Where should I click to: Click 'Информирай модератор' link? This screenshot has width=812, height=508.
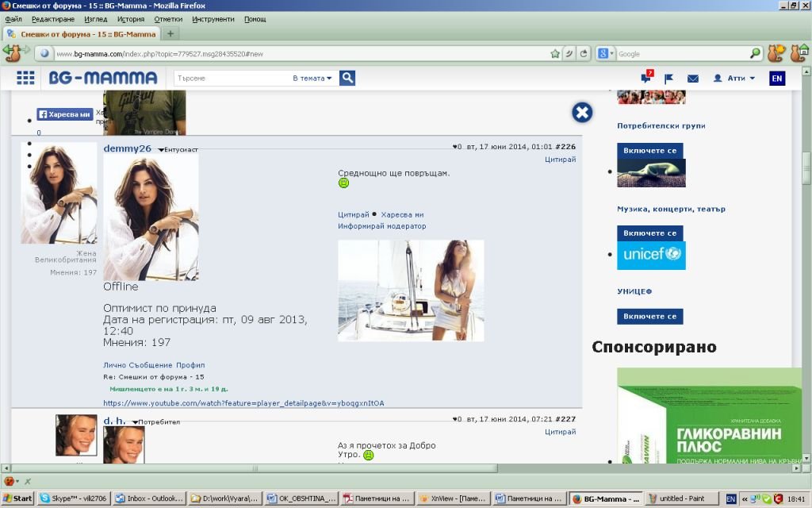point(381,226)
